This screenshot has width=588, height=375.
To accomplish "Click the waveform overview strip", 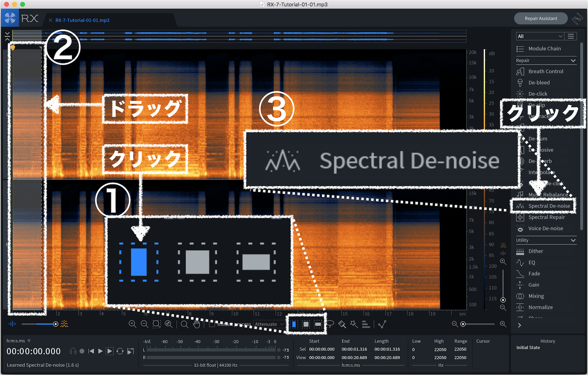I will (239, 36).
